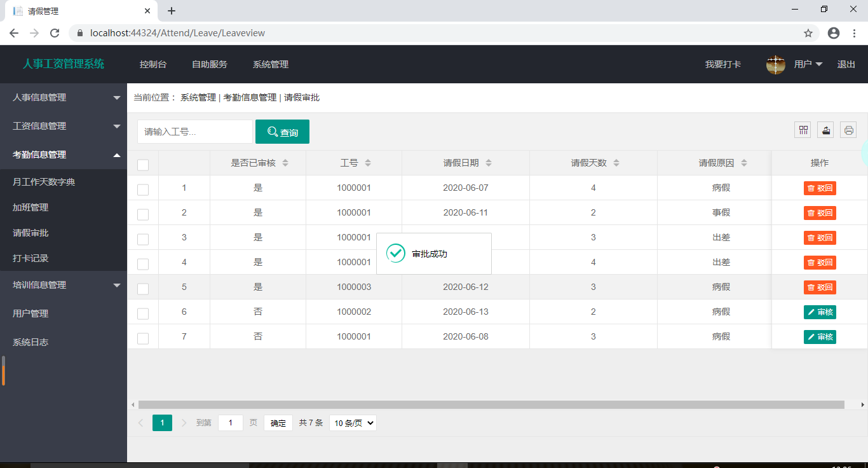Check the box for row 3
The width and height of the screenshot is (868, 468).
pos(143,239)
